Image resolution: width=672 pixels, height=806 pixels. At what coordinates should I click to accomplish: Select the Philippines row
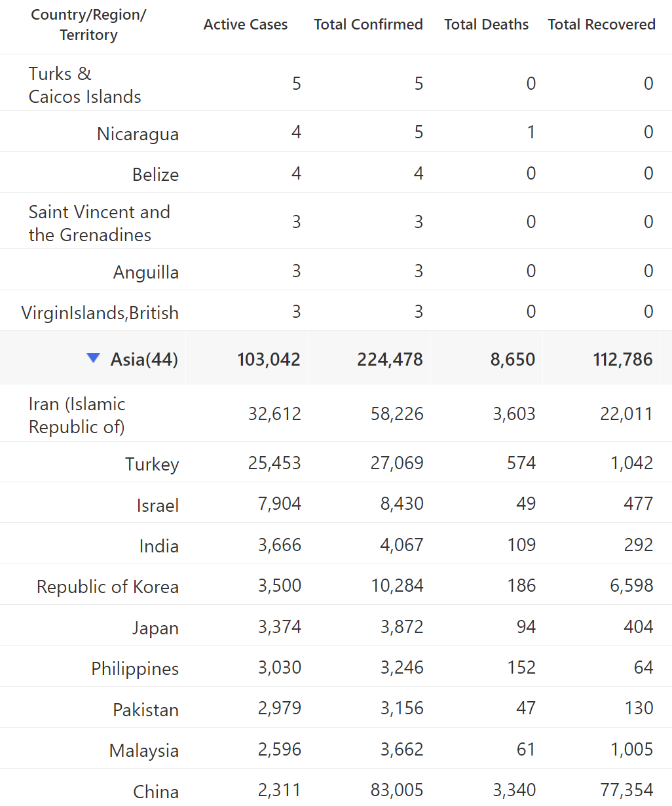pyautogui.click(x=336, y=666)
